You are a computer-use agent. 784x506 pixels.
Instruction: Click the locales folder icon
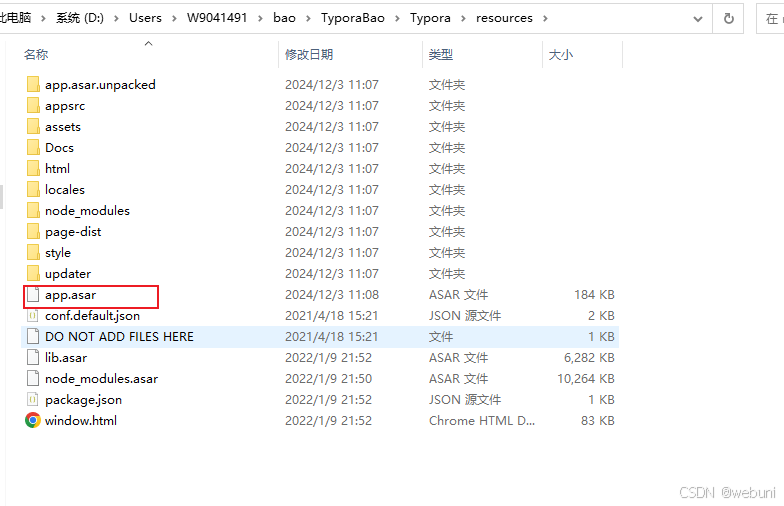coord(33,190)
